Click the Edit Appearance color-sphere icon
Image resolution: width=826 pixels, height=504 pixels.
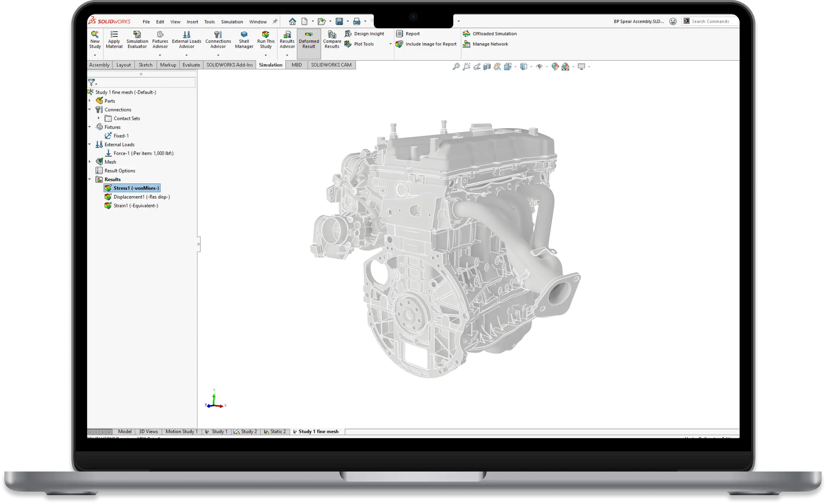[x=555, y=67]
